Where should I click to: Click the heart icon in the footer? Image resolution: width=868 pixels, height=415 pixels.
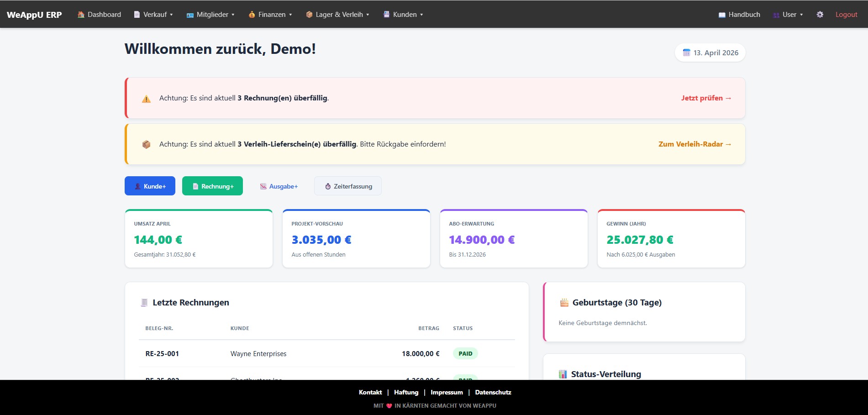coord(389,405)
